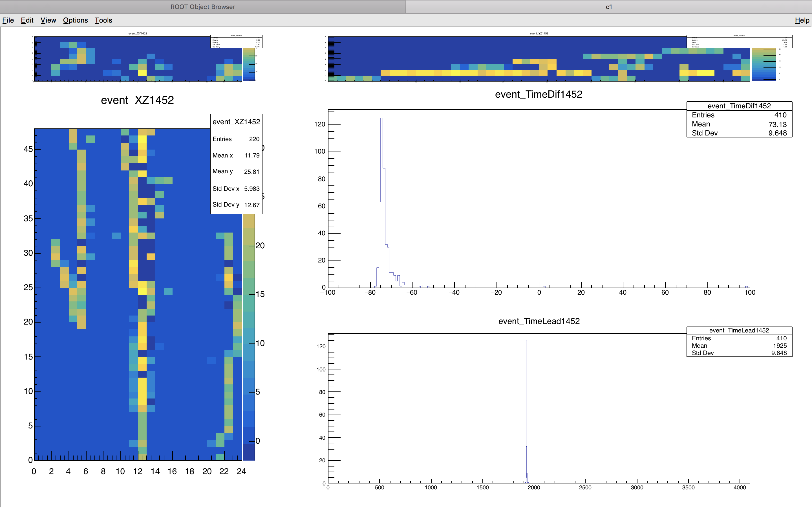Click the XZ1452 color palette near 20
812x508 pixels.
tap(249, 246)
